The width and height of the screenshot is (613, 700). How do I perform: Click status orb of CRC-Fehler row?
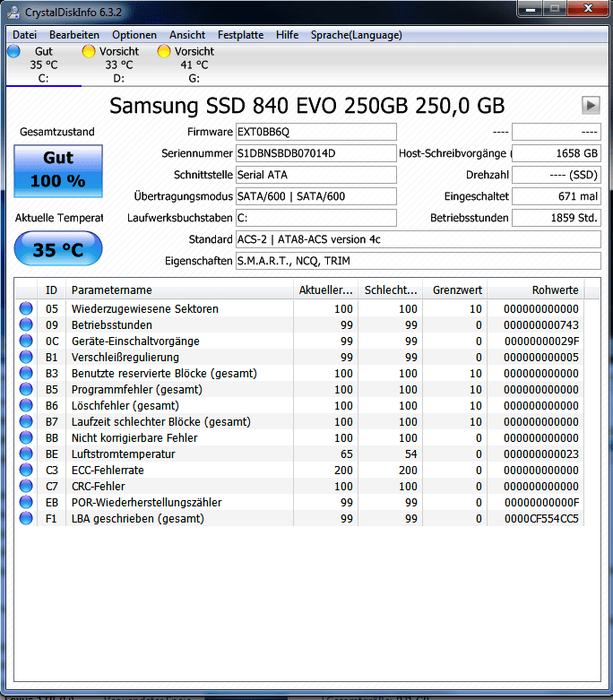(26, 486)
